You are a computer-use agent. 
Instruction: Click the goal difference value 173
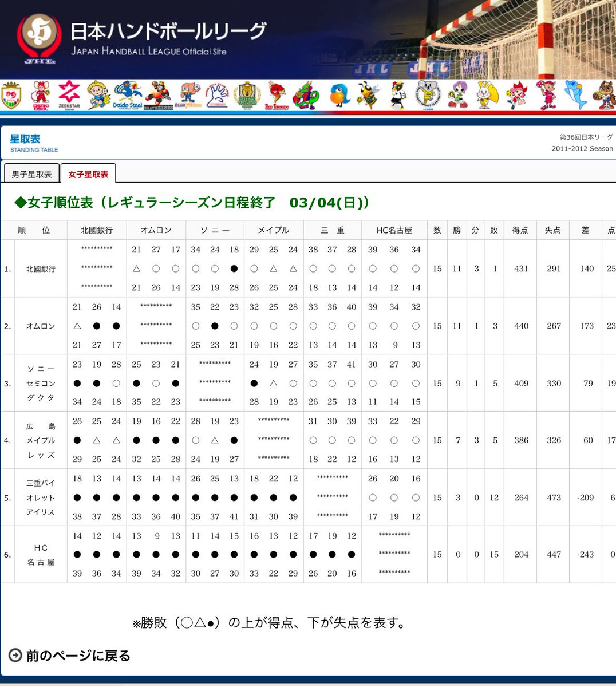[586, 326]
